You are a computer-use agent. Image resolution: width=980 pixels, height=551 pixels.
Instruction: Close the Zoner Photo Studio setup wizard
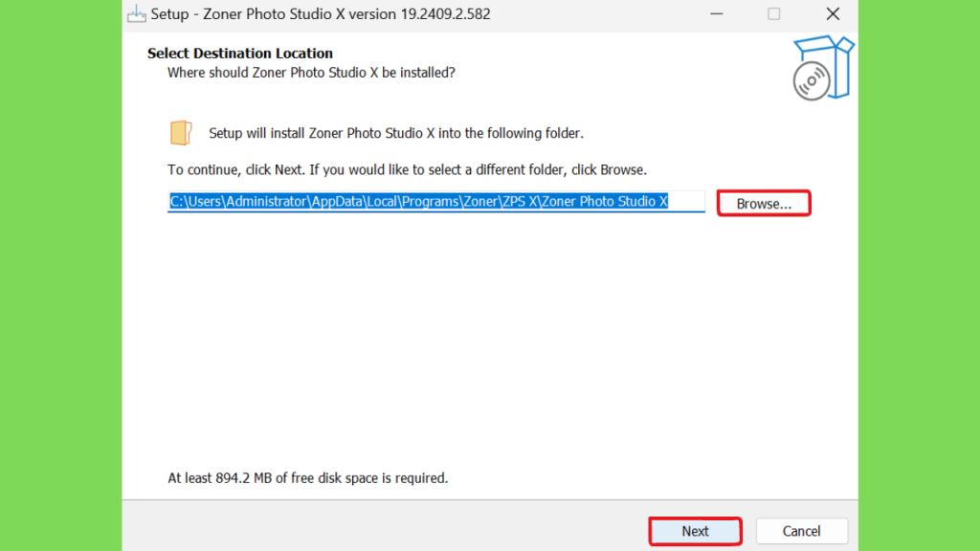tap(833, 13)
